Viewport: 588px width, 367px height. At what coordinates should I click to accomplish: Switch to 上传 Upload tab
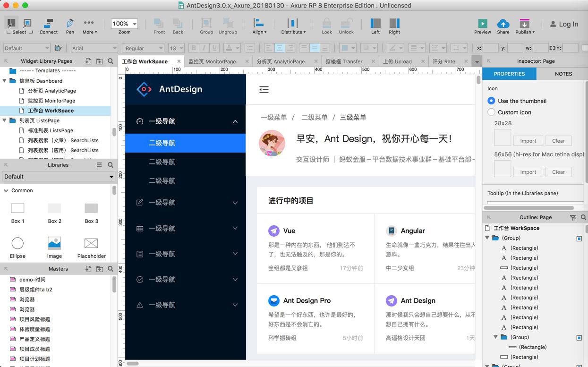point(397,61)
